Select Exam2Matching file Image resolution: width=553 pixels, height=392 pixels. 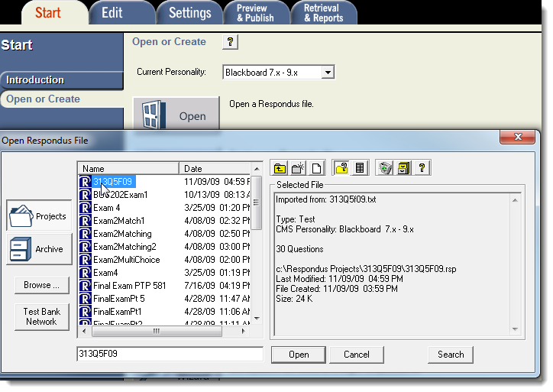122,234
